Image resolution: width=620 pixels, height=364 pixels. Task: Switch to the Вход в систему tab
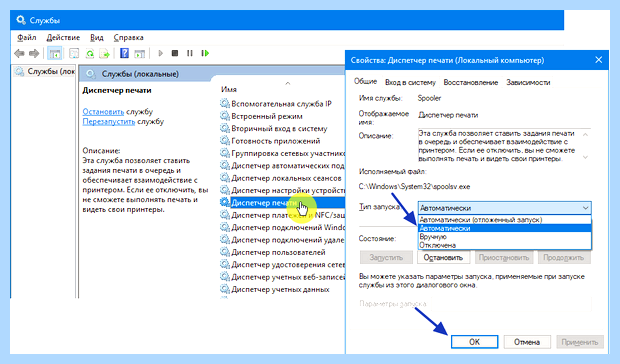point(410,82)
